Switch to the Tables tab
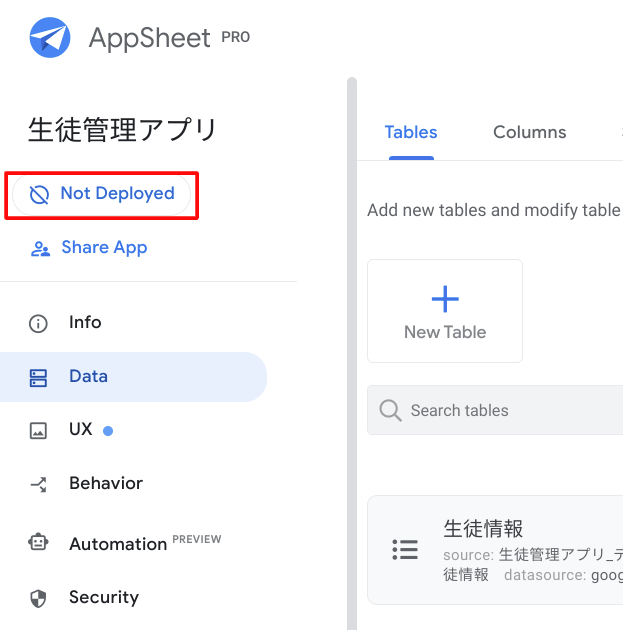Image resolution: width=623 pixels, height=630 pixels. (x=410, y=132)
